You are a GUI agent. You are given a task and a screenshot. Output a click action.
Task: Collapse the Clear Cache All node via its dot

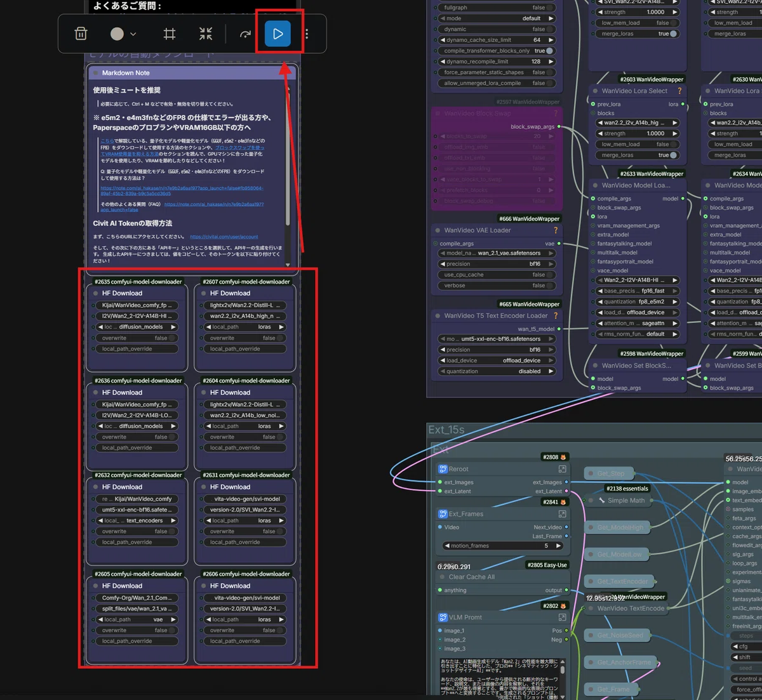pyautogui.click(x=442, y=577)
